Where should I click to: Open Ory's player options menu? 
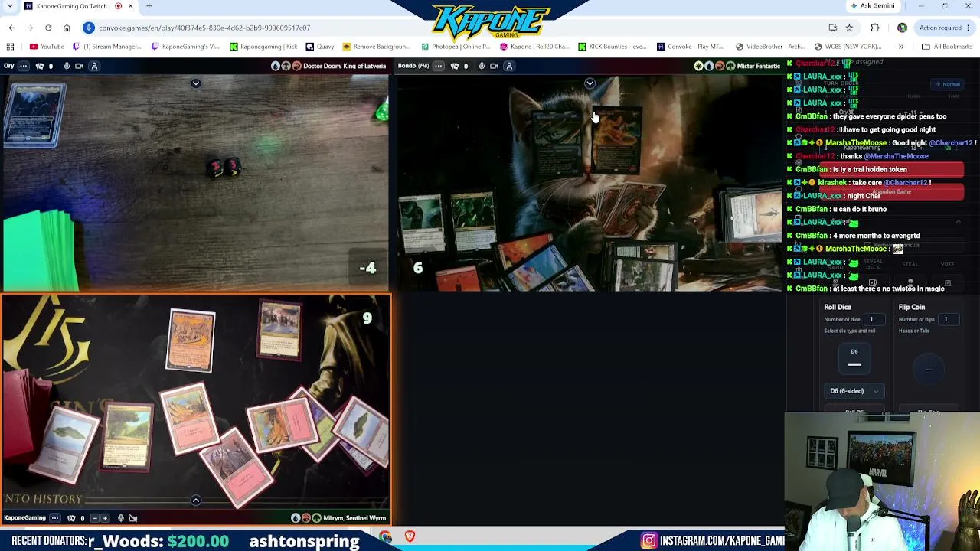tap(24, 66)
